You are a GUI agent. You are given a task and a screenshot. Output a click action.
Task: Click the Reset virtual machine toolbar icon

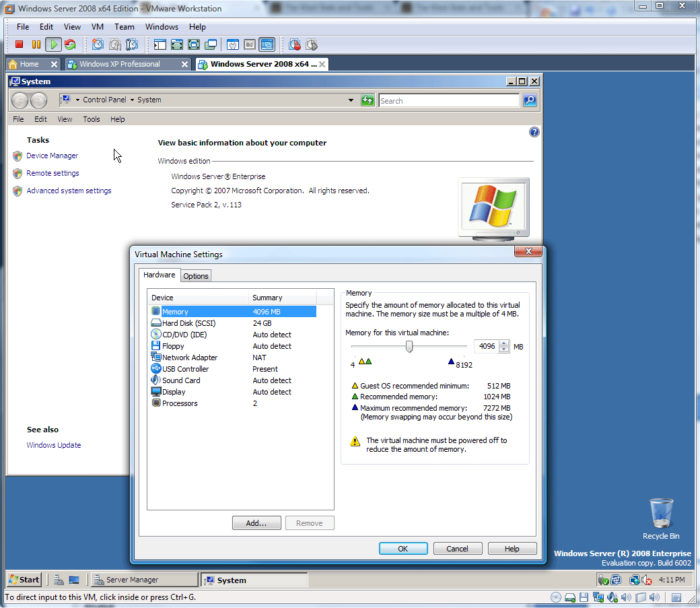[70, 44]
